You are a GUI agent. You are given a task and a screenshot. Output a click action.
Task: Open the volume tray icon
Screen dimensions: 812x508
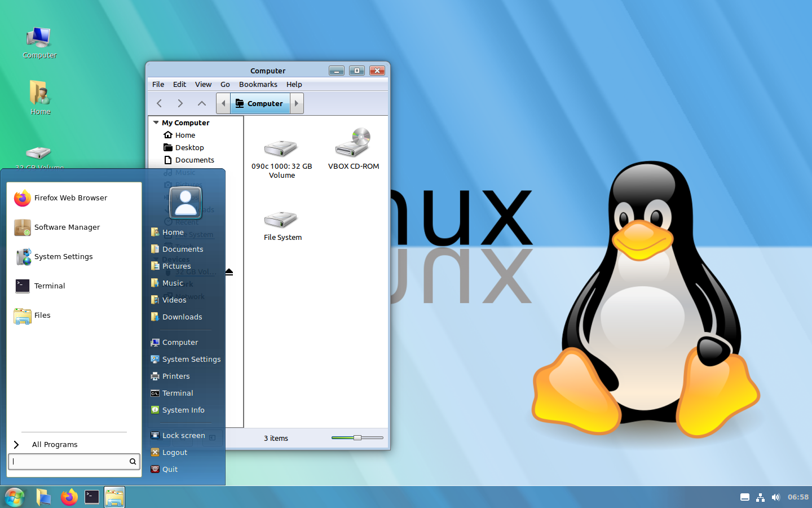point(776,497)
